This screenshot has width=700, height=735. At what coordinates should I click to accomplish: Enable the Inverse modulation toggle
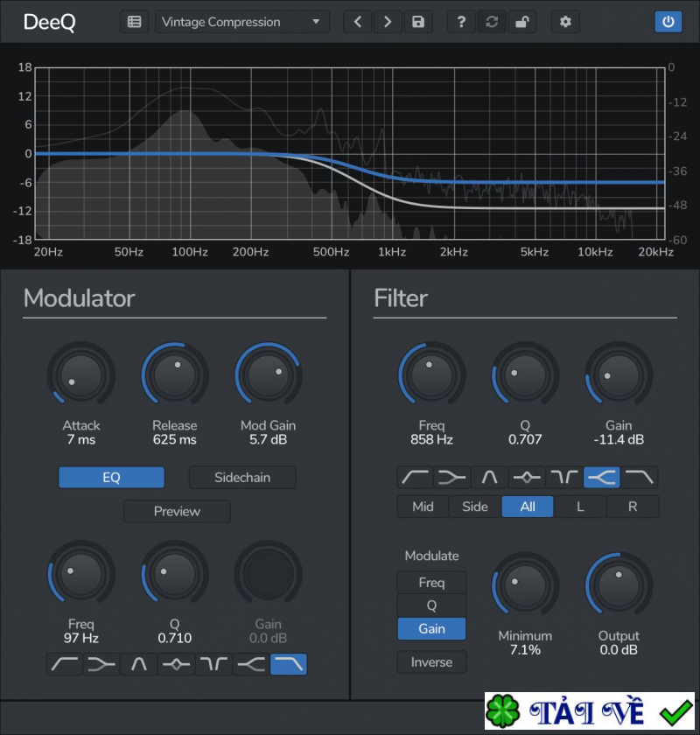click(431, 662)
